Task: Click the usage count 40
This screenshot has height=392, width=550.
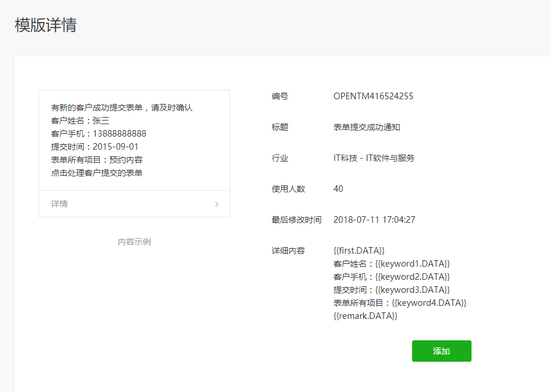Action: click(338, 189)
